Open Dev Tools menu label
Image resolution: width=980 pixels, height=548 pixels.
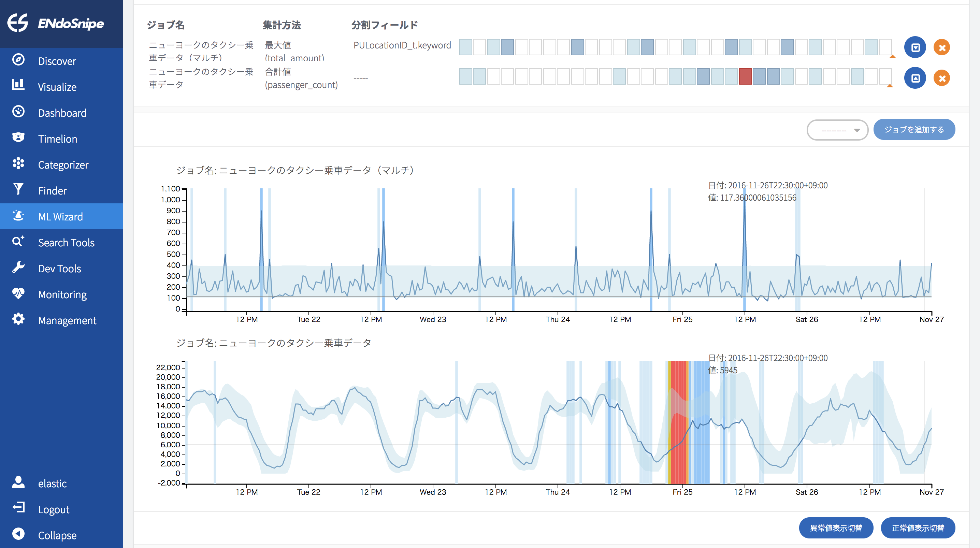60,268
